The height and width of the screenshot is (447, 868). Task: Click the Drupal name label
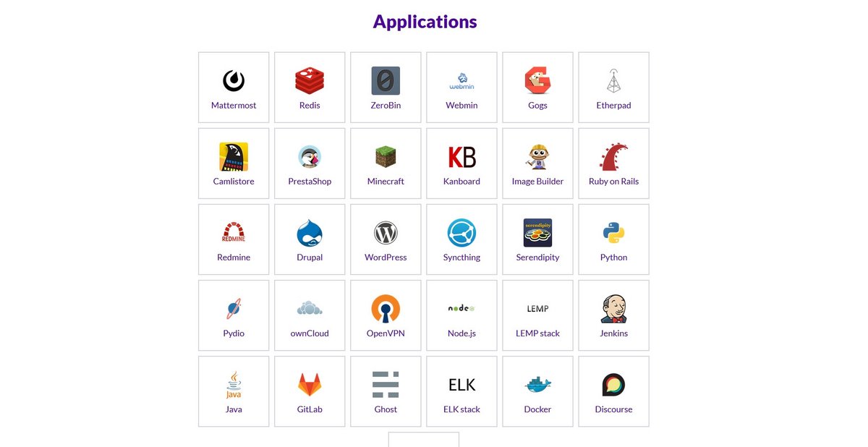pos(310,257)
